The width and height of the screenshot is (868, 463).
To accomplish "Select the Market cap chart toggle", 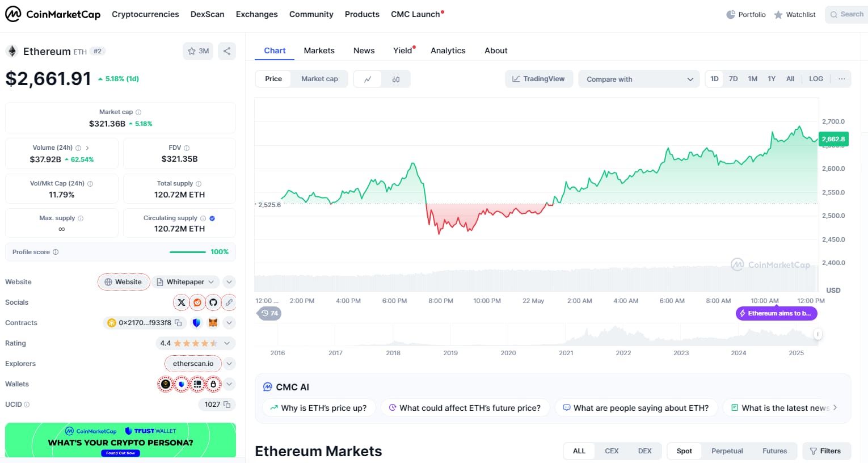I will point(319,79).
